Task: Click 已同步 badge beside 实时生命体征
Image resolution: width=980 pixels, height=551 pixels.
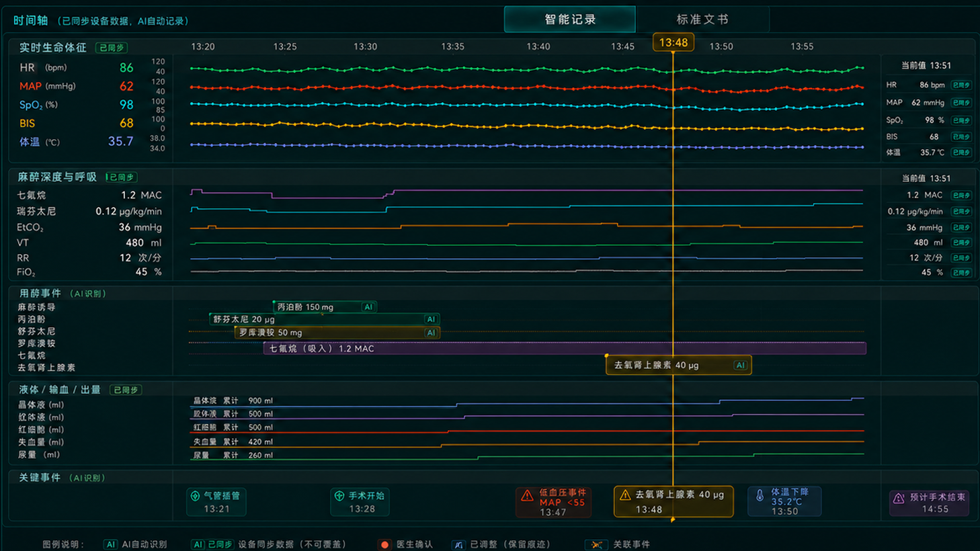Action: (112, 48)
